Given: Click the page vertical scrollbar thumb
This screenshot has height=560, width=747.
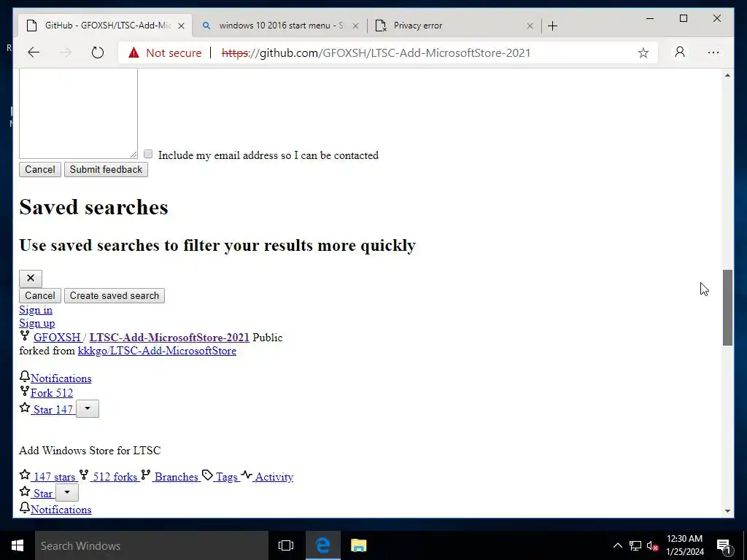Looking at the screenshot, I should tap(727, 308).
